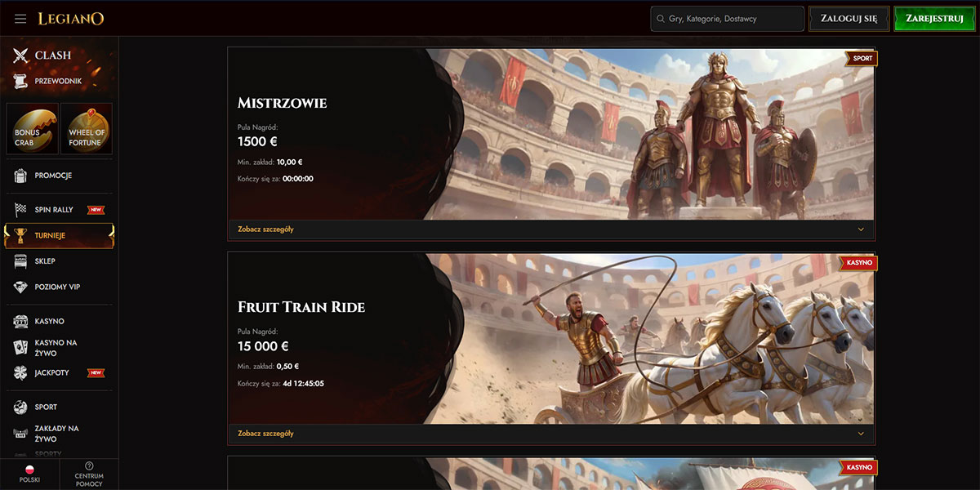Open the Fruit Train Ride banner image
Image resolution: width=980 pixels, height=490 pixels.
coord(649,338)
